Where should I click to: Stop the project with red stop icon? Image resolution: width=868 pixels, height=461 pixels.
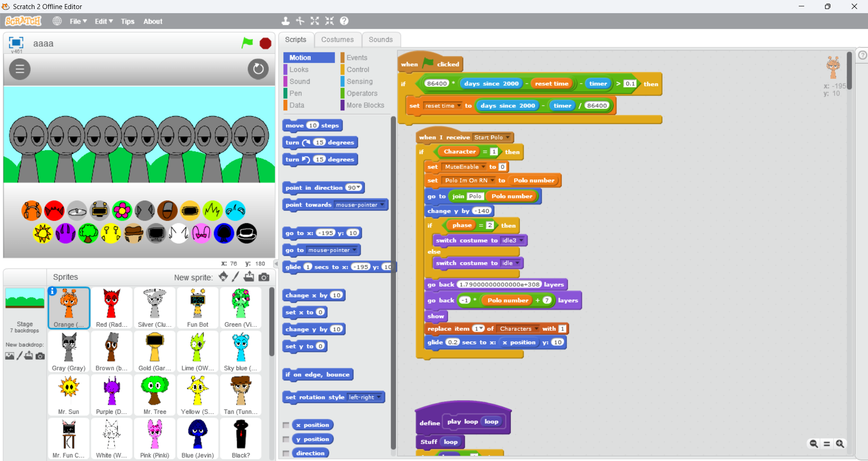pyautogui.click(x=265, y=43)
